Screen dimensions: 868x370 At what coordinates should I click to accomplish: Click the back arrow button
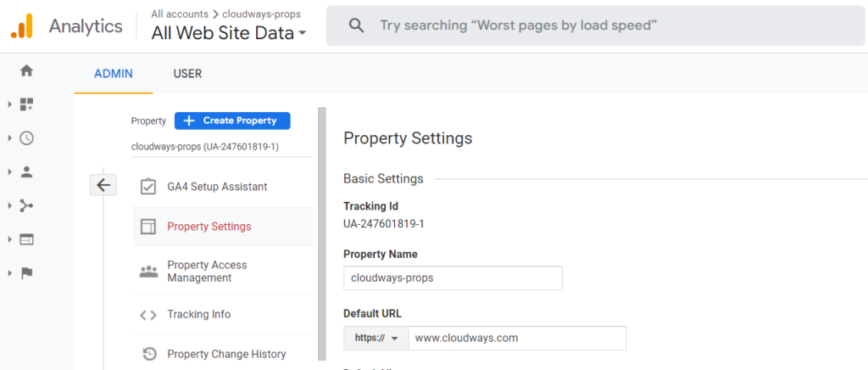[103, 185]
